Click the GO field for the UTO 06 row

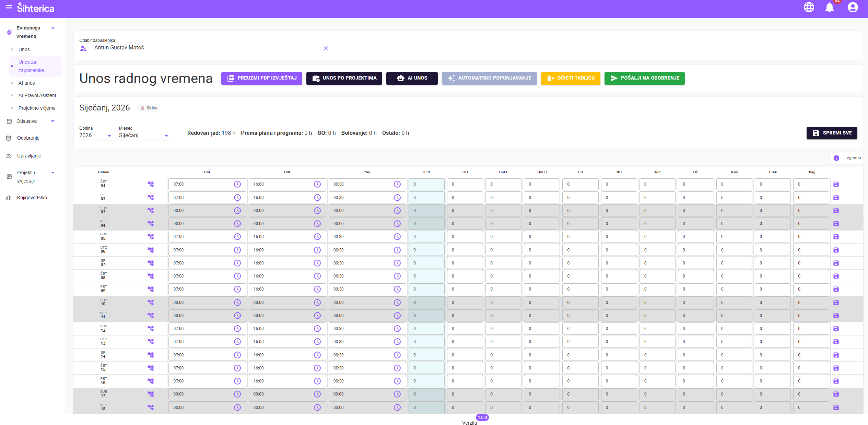[465, 250]
